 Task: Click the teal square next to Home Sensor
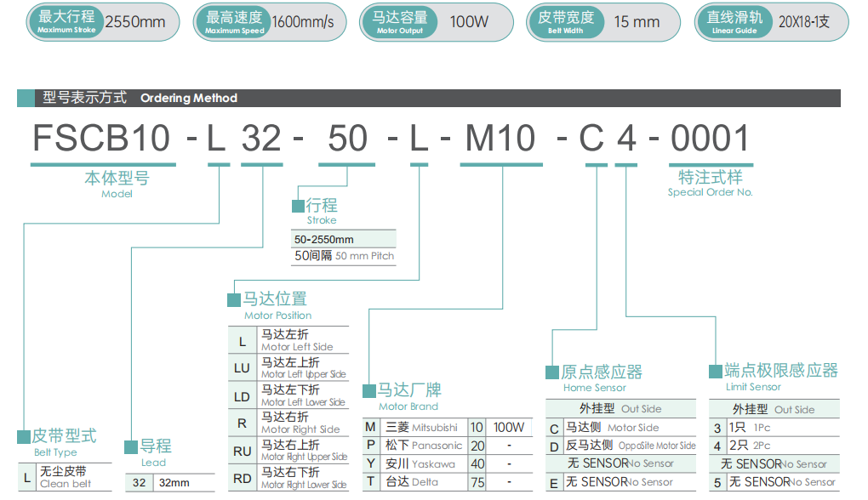(552, 372)
